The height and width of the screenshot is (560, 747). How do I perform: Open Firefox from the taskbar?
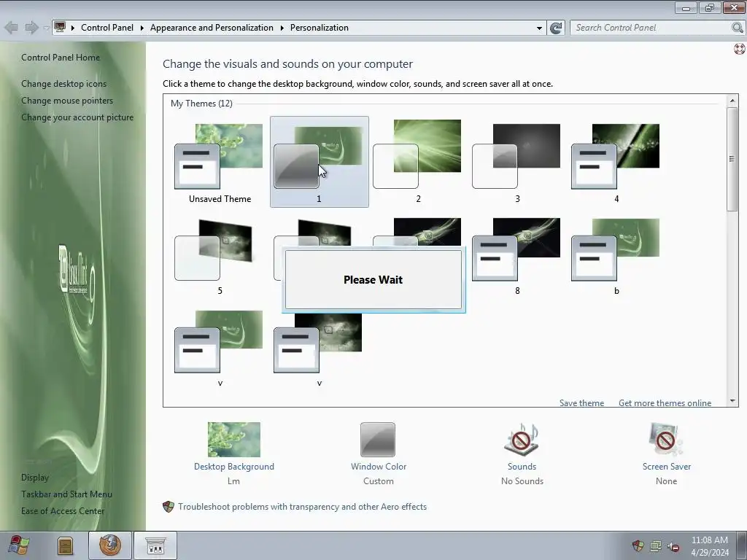pos(110,545)
